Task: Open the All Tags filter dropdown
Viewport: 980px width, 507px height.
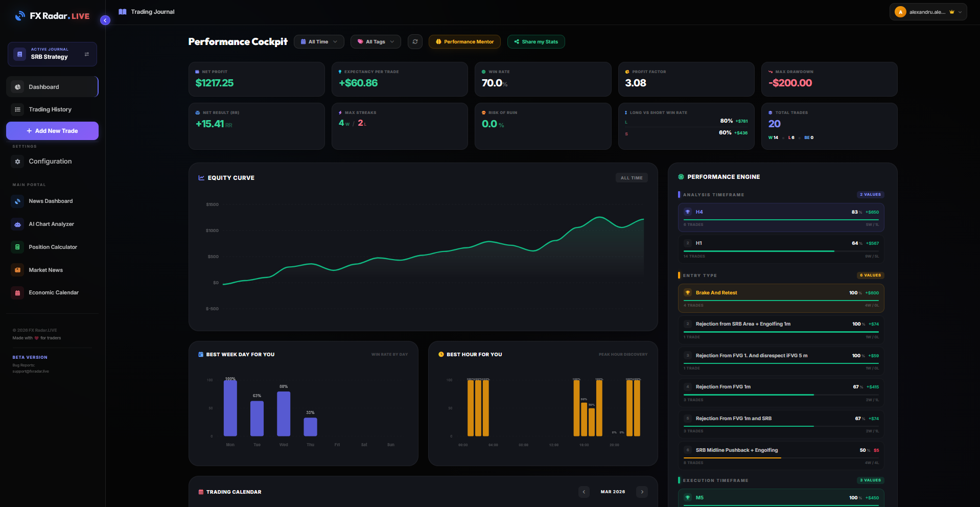Action: 375,41
